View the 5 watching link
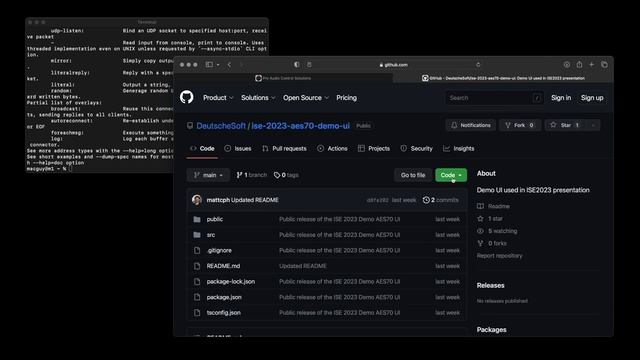The height and width of the screenshot is (360, 640). [497, 231]
